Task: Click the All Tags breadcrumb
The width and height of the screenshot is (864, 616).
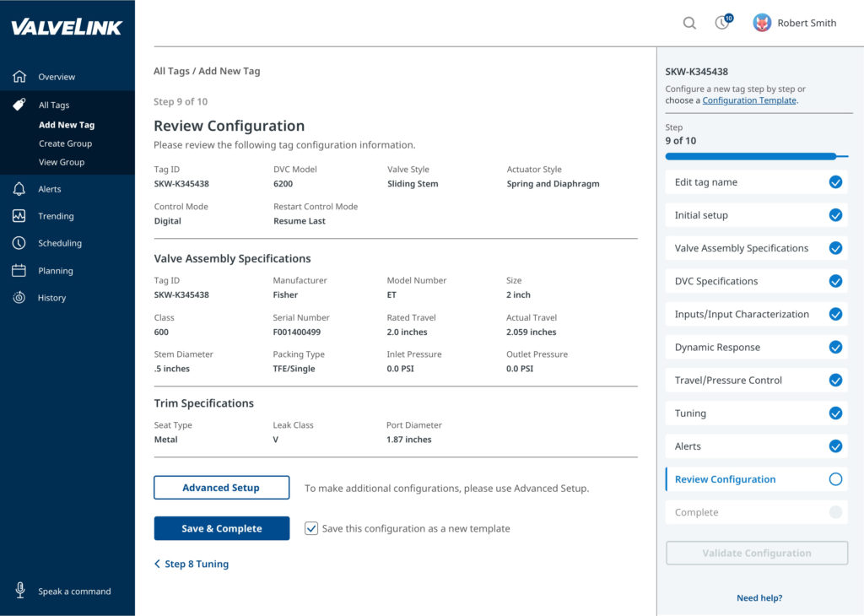Action: tap(171, 72)
